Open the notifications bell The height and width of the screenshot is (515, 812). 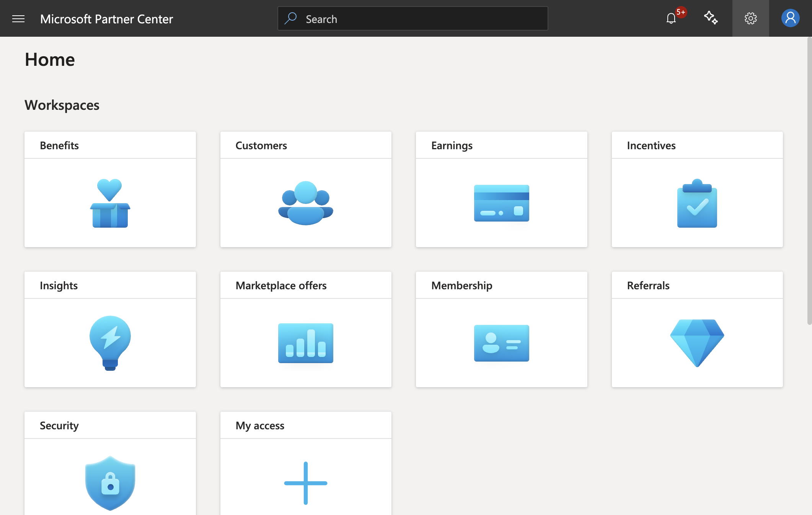pos(671,18)
